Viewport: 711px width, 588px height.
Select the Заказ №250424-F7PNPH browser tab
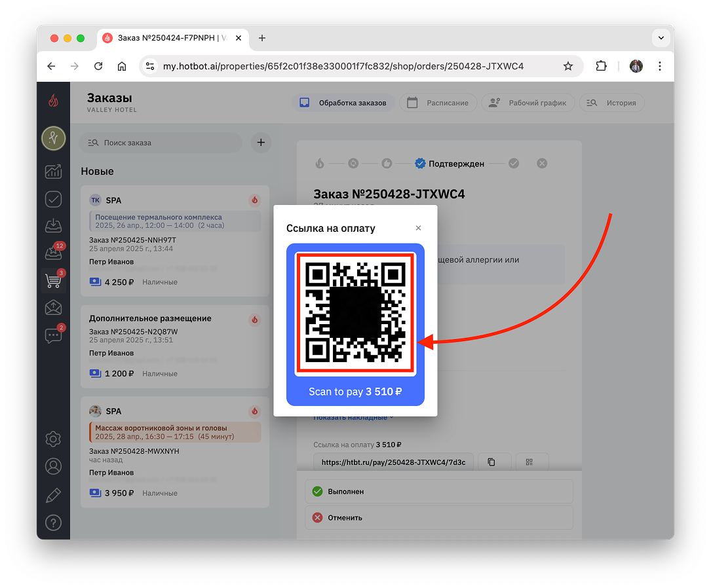coord(173,38)
